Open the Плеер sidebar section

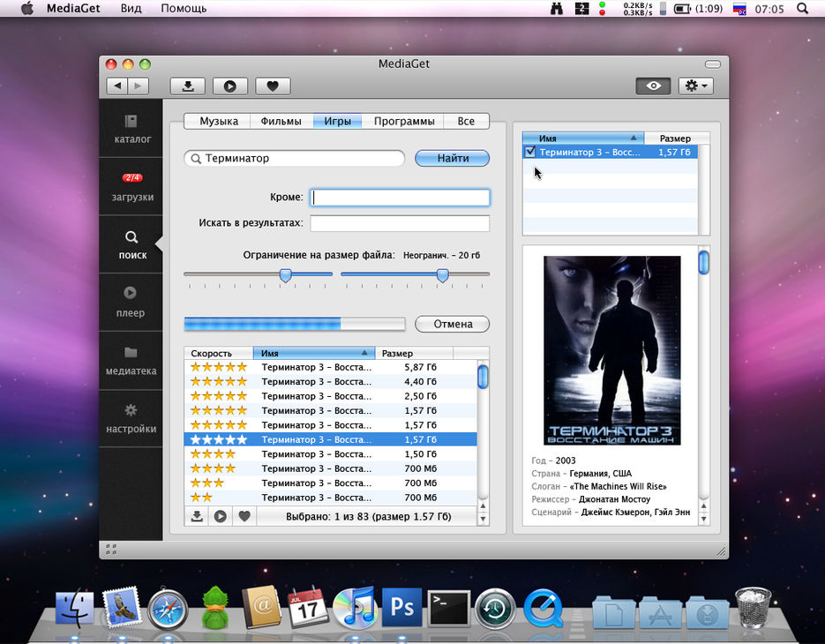pyautogui.click(x=131, y=303)
